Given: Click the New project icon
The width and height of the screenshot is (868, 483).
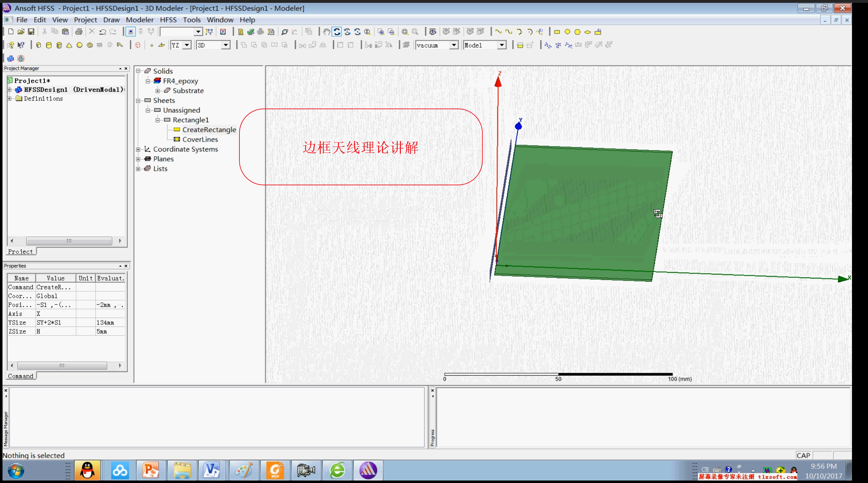Looking at the screenshot, I should (x=11, y=32).
